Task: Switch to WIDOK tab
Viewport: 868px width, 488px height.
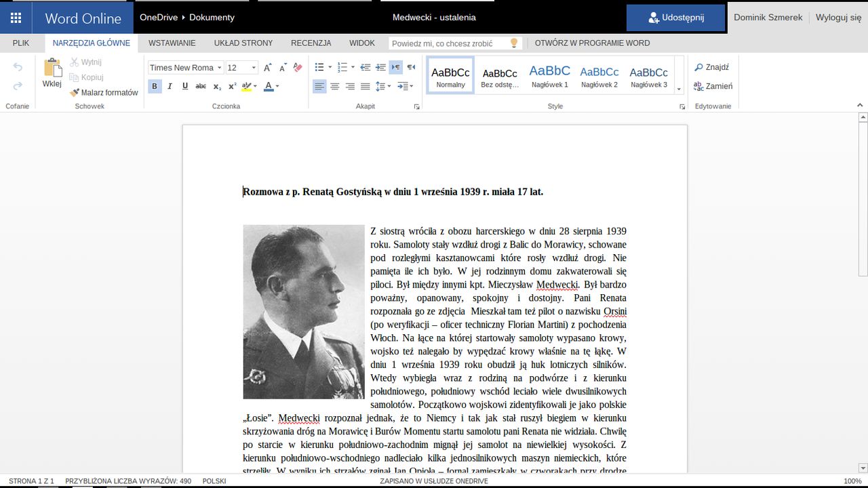Action: click(x=362, y=43)
